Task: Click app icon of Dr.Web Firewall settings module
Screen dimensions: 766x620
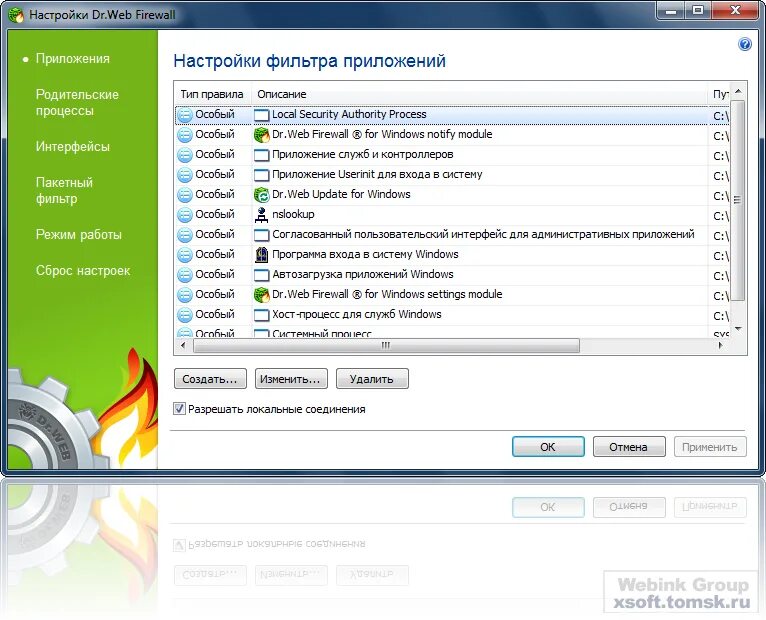Action: tap(262, 295)
